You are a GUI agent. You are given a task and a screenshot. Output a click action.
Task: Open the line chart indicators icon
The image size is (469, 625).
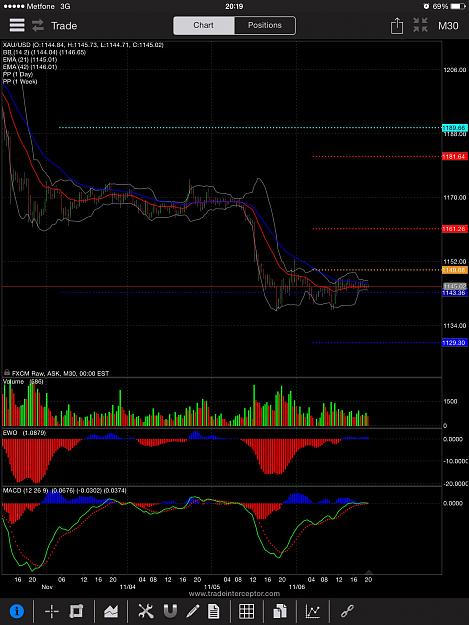tap(313, 611)
